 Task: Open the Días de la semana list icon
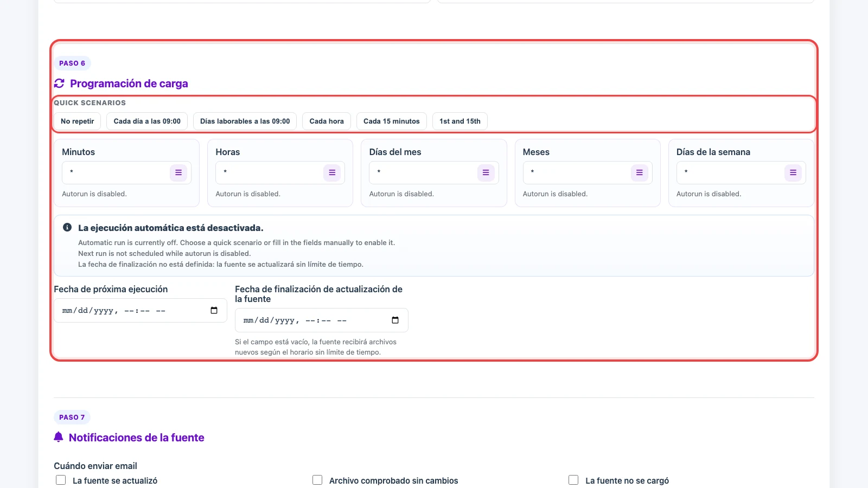[793, 172]
